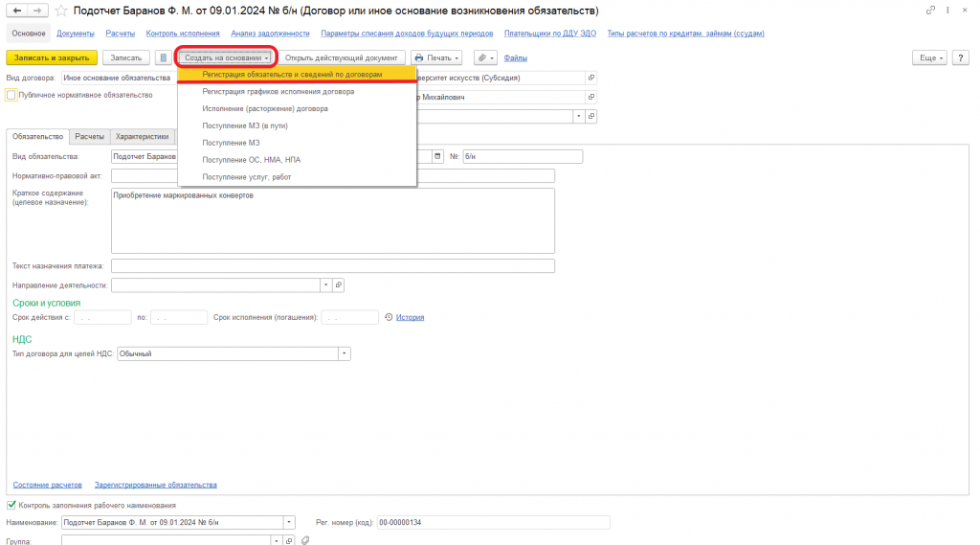Open the Документы navigation link
Screen dimensions: 980x545
pos(75,34)
